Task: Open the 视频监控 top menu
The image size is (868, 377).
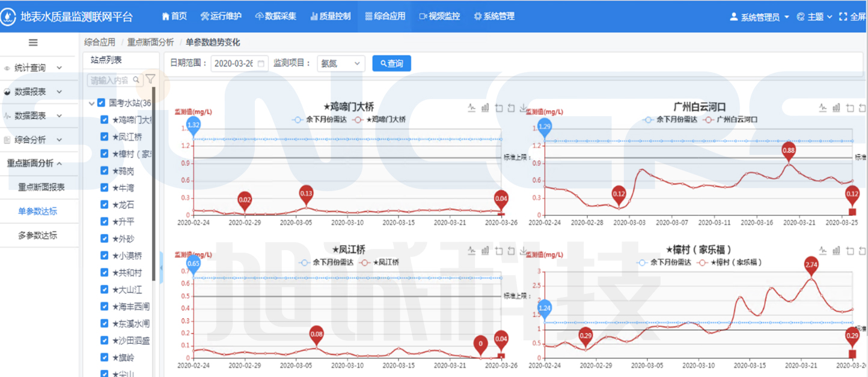Action: (x=439, y=16)
